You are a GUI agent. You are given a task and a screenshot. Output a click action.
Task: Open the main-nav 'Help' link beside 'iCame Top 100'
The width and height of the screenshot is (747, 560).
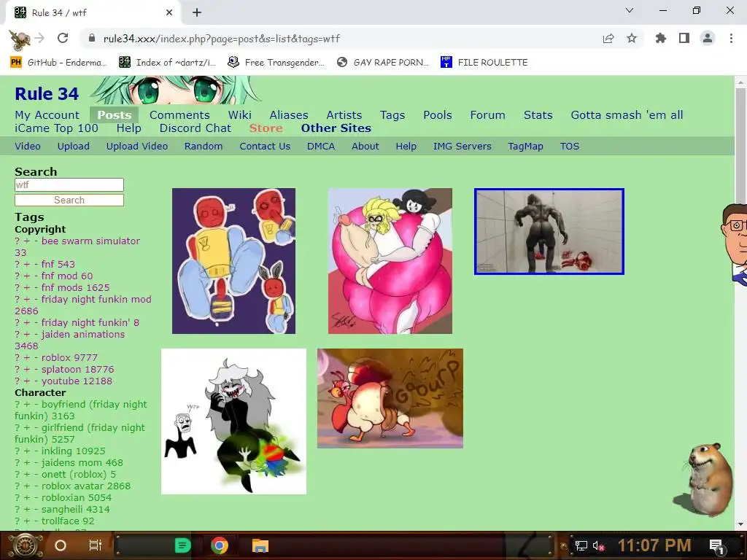pyautogui.click(x=128, y=128)
